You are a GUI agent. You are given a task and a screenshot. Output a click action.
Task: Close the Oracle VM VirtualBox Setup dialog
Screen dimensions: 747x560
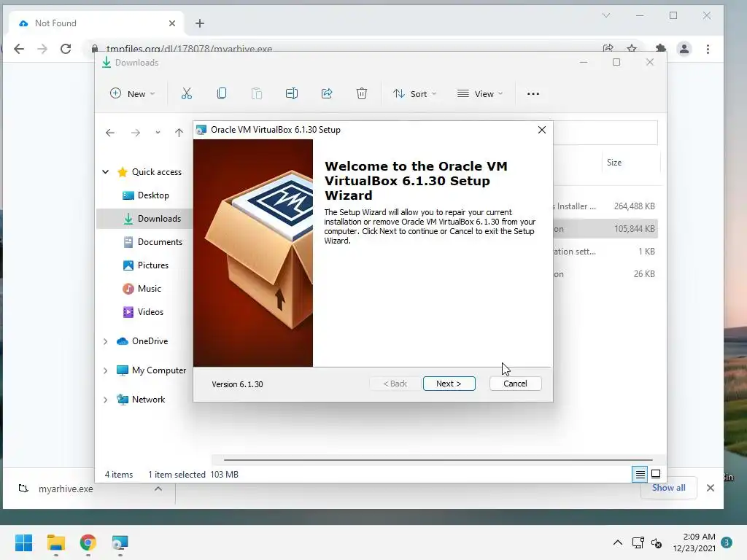point(542,130)
